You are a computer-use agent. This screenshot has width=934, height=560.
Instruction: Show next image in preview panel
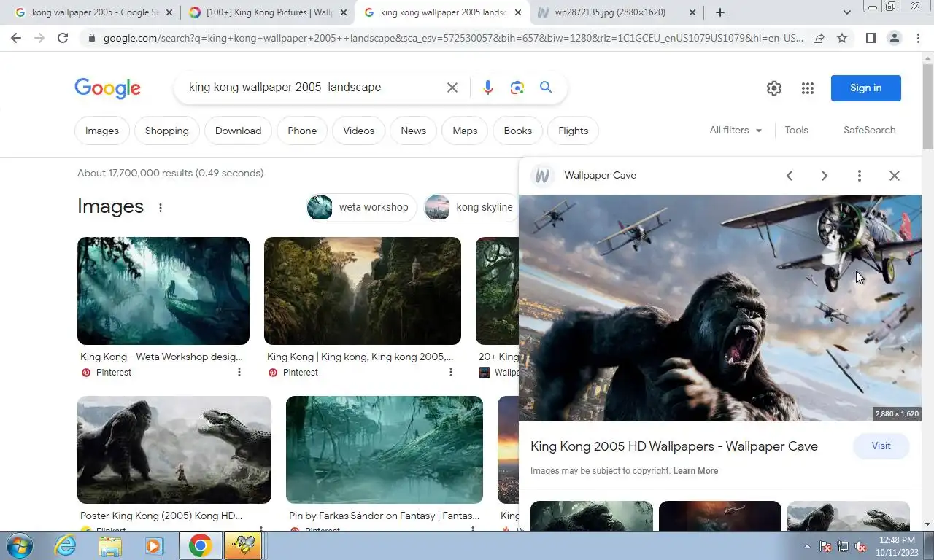pyautogui.click(x=825, y=176)
